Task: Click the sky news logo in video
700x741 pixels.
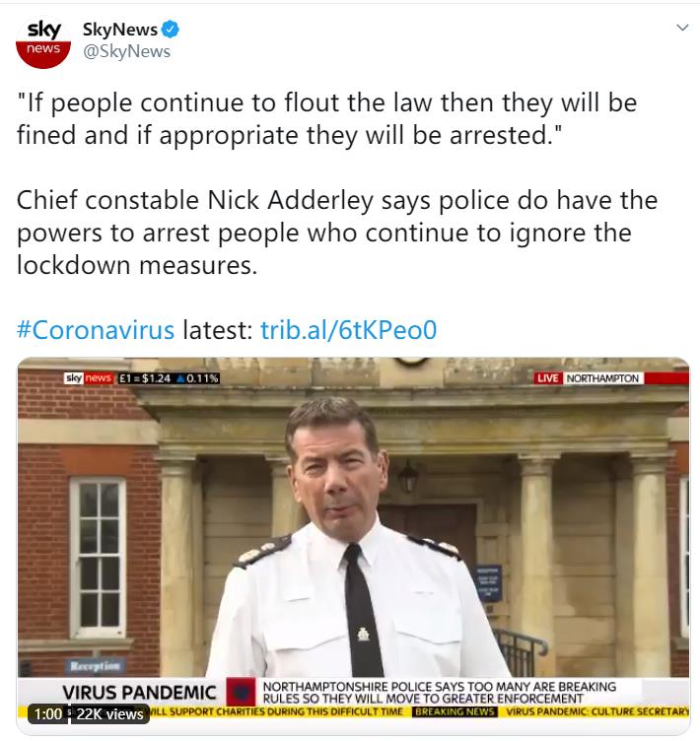Action: coord(89,378)
